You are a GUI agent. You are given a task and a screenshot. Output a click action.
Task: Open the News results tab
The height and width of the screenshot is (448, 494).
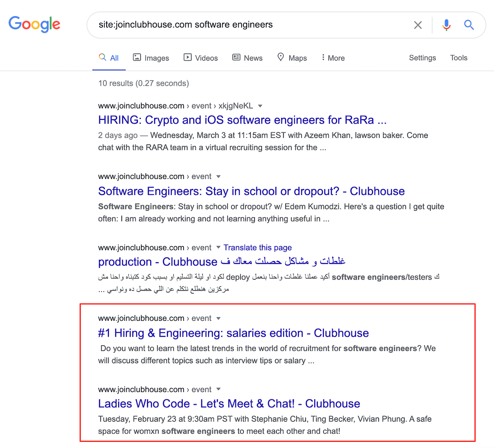coord(247,58)
